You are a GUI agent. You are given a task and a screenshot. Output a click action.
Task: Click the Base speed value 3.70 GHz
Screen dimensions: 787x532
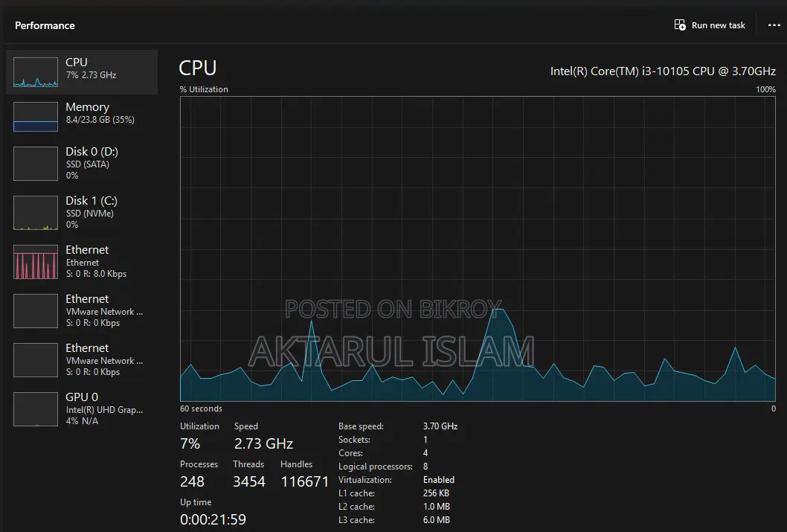(x=440, y=426)
